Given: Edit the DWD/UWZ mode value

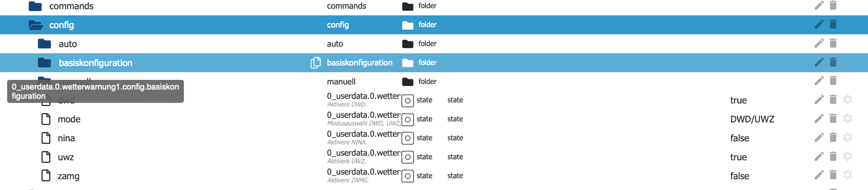Looking at the screenshot, I should point(752,119).
